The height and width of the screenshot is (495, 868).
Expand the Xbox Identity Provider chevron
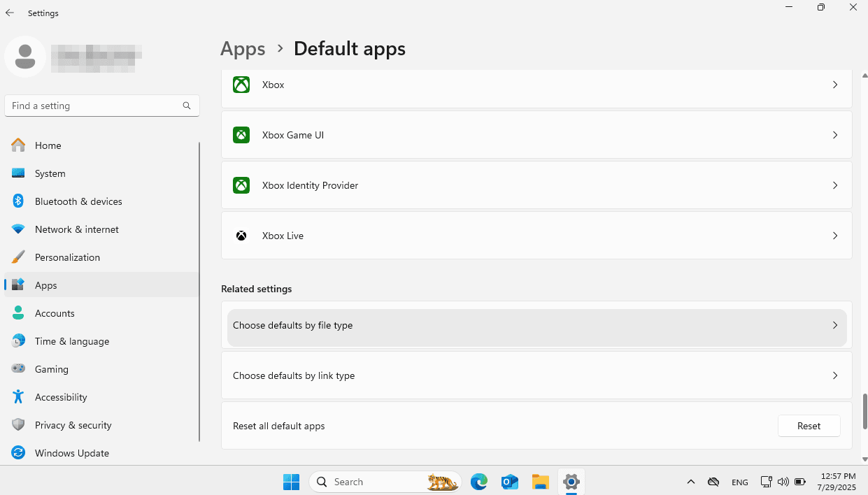coord(835,185)
